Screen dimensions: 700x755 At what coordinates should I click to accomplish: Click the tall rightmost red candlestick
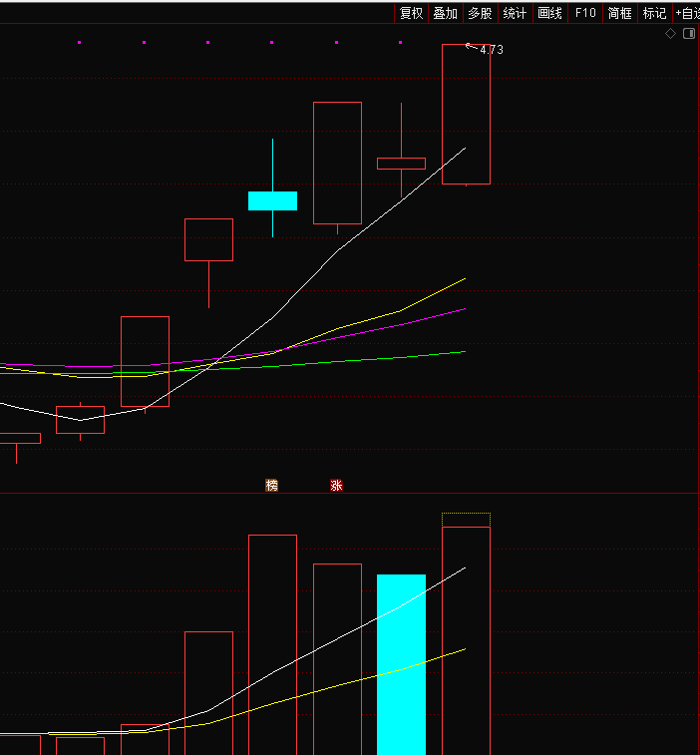tap(466, 114)
